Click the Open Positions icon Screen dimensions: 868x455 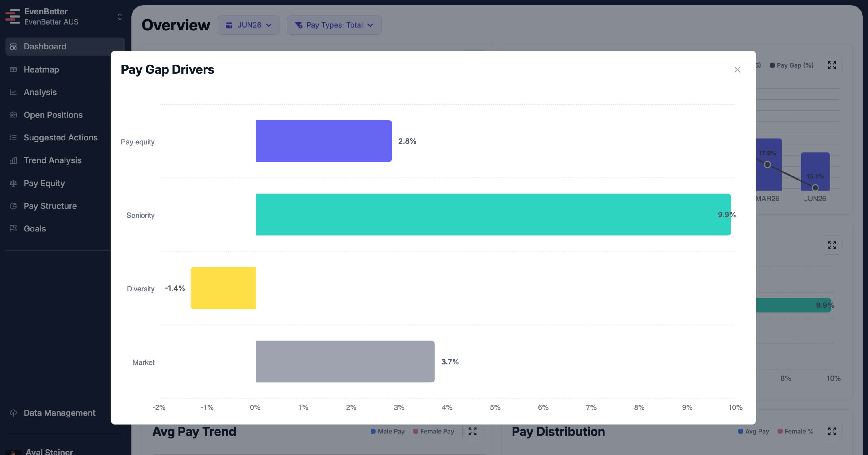pos(14,115)
